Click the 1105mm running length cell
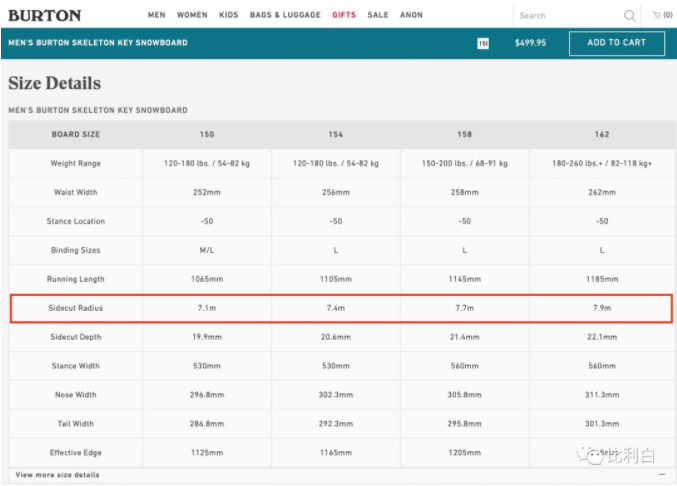The height and width of the screenshot is (486, 677). (335, 279)
